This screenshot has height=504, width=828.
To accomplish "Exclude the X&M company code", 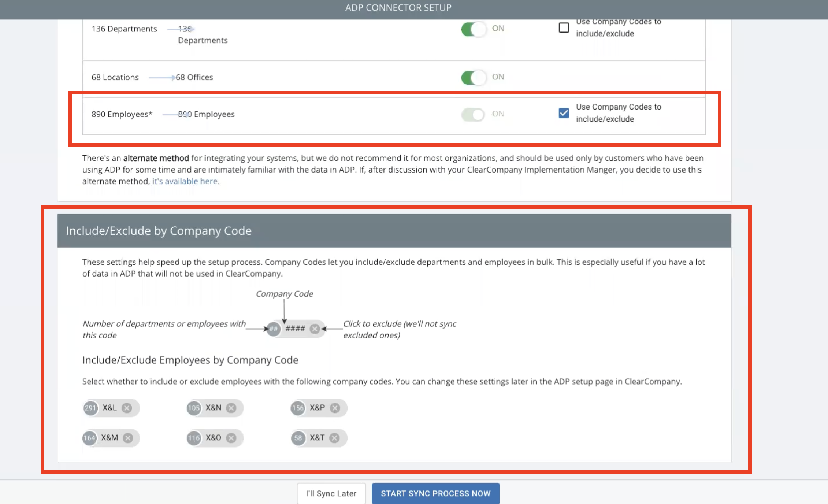I will [x=128, y=438].
